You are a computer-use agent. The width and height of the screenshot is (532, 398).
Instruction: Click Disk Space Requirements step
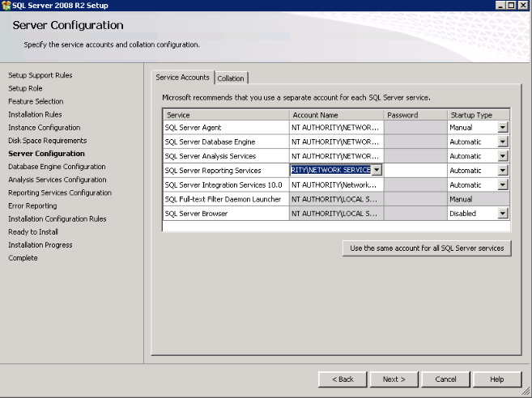48,141
